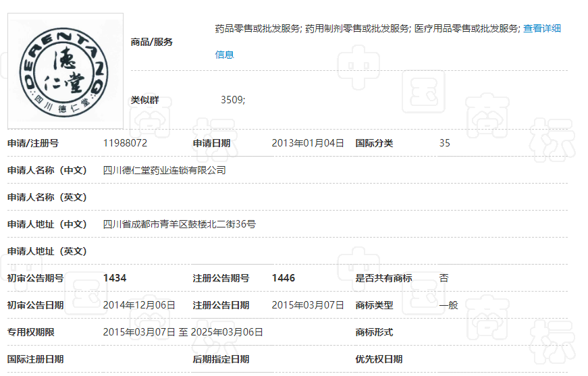This screenshot has height=376, width=588.
Task: Click the 商品/服务 label
Action: coord(151,42)
